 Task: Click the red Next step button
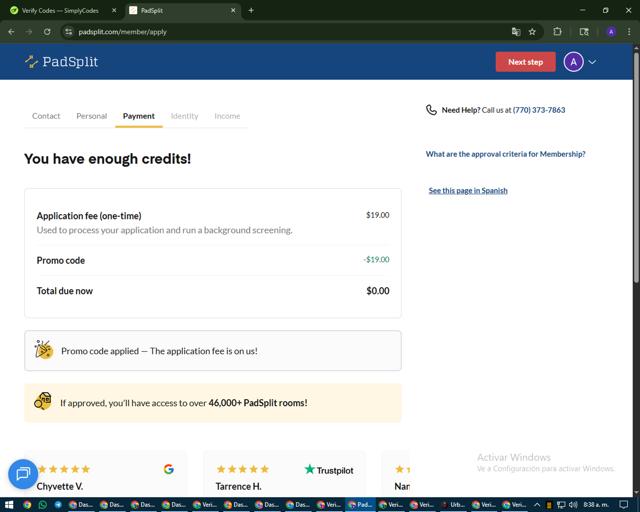coord(525,62)
